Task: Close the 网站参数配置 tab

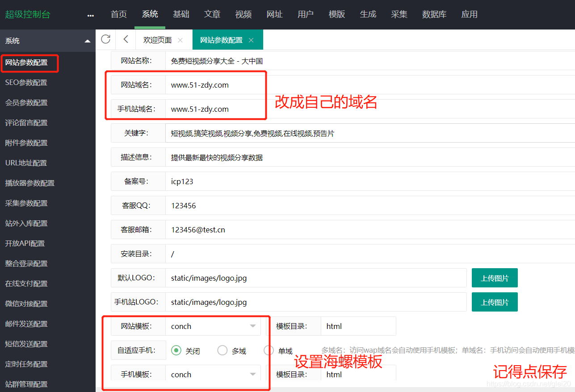Action: tap(252, 39)
